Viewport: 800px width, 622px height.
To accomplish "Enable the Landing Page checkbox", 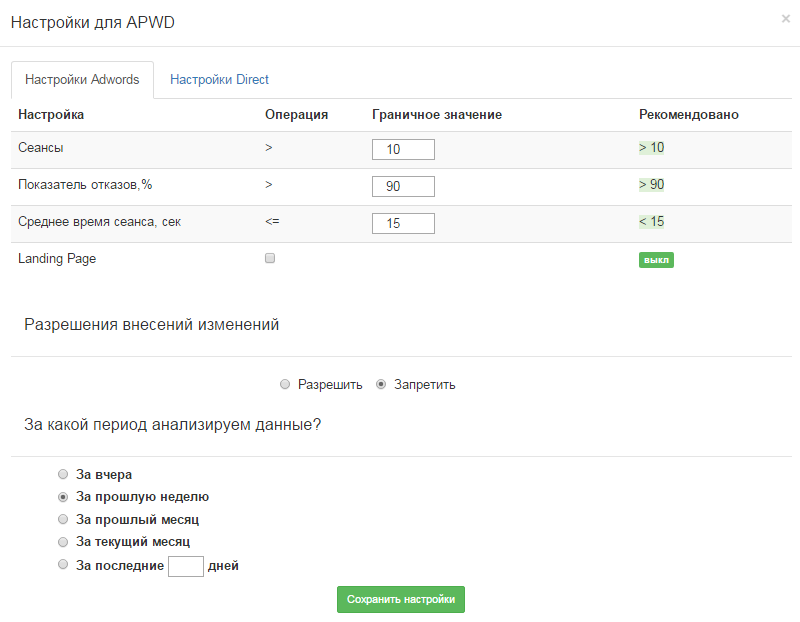I will pyautogui.click(x=270, y=258).
